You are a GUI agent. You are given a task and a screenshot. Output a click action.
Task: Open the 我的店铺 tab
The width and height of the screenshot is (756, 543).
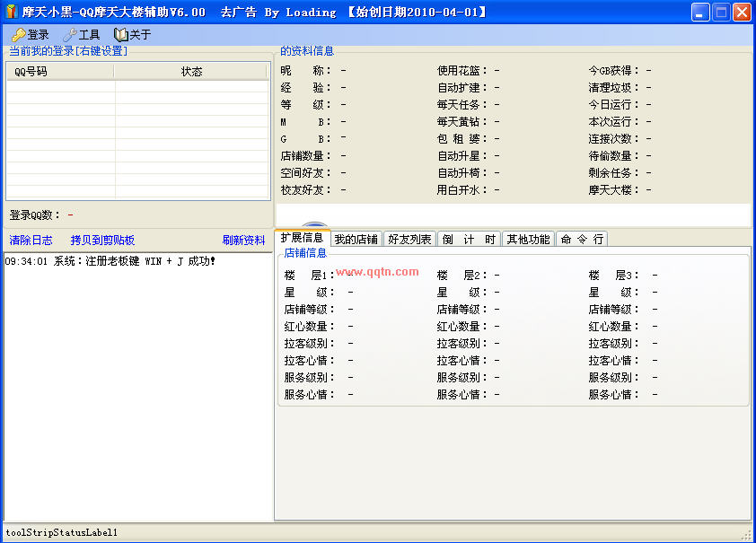pyautogui.click(x=356, y=239)
